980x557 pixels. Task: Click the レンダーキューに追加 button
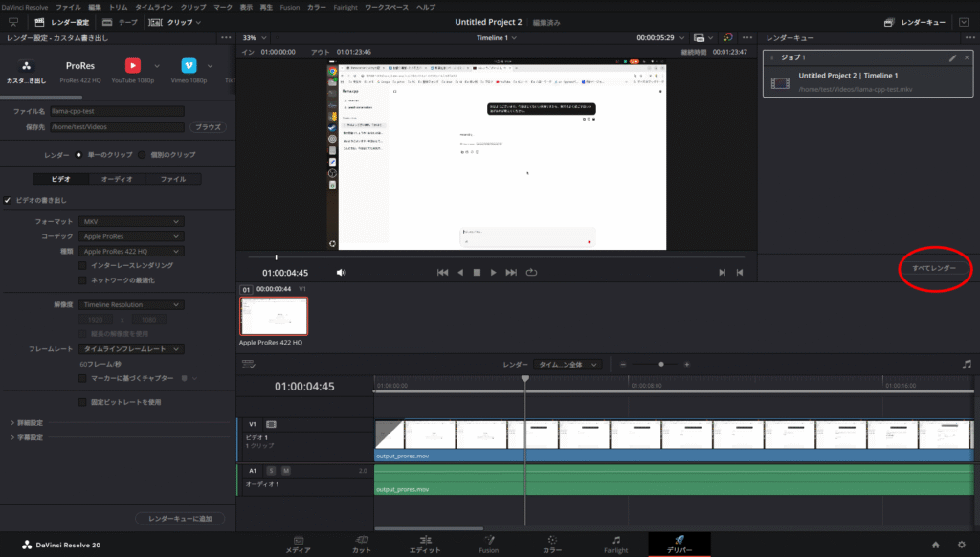pos(181,518)
